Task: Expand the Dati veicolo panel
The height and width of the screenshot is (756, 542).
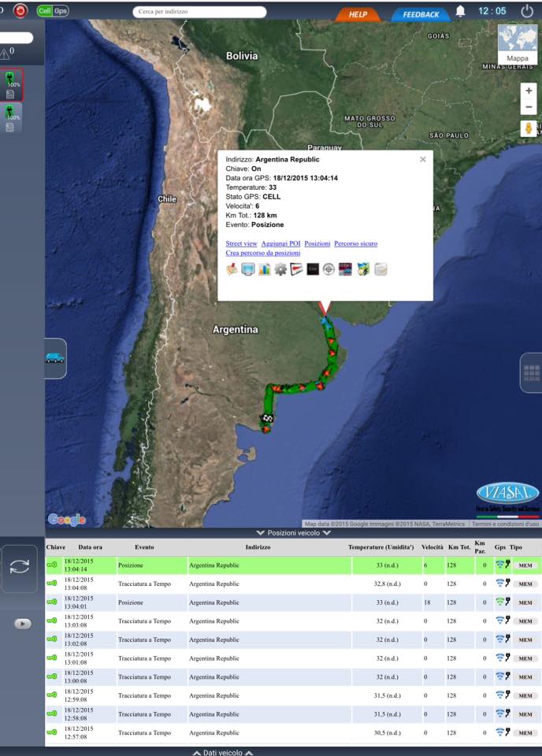Action: pos(223,752)
